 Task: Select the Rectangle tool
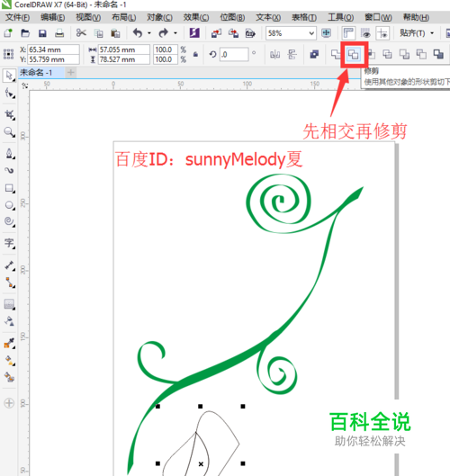tap(9, 188)
